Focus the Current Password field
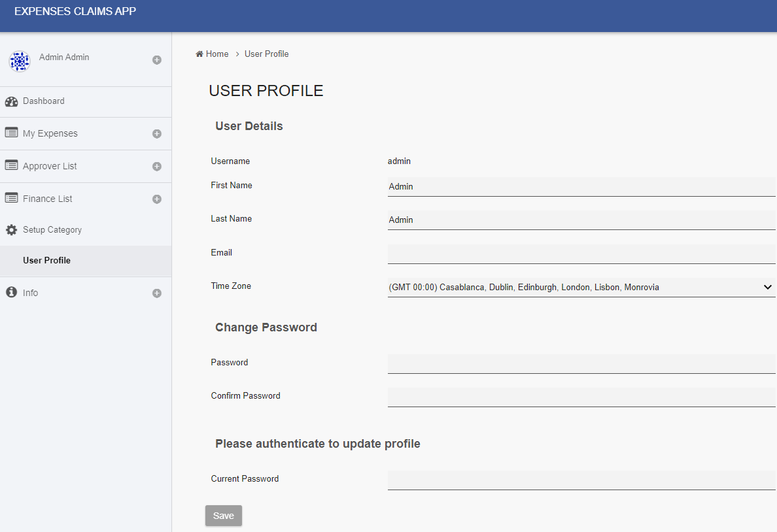Screen dimensions: 777x532 [581, 480]
